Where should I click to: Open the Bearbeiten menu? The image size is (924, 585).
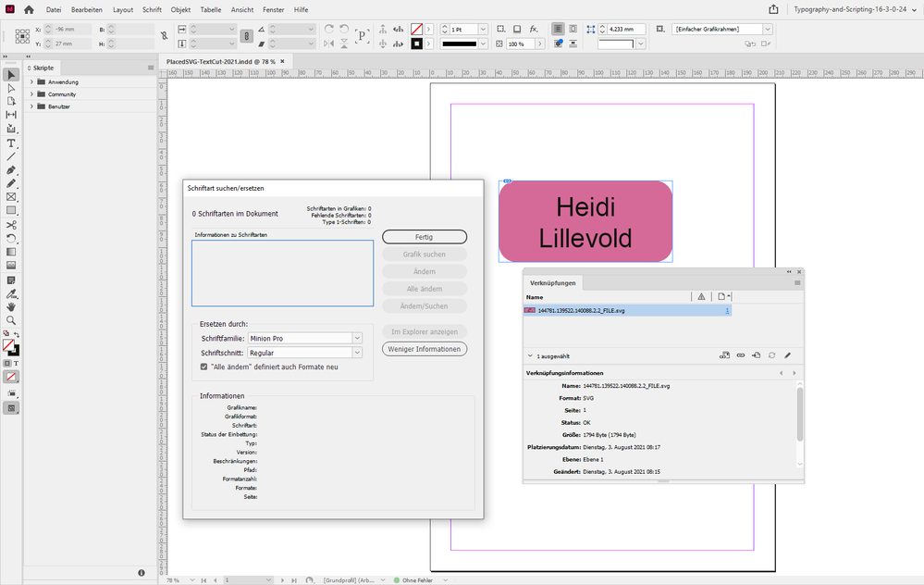pyautogui.click(x=87, y=9)
